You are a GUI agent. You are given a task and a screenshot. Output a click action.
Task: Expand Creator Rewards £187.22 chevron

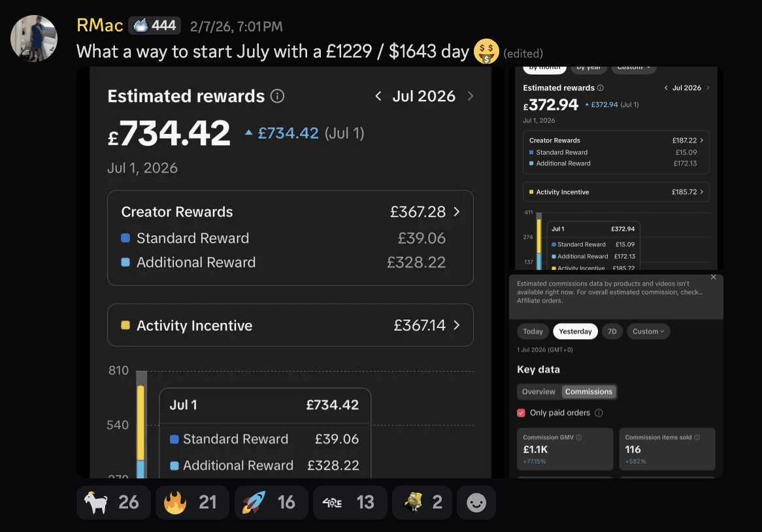click(x=702, y=141)
